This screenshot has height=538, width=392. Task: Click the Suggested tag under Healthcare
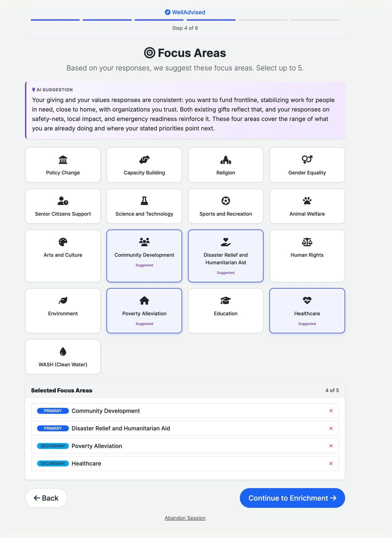pos(307,324)
